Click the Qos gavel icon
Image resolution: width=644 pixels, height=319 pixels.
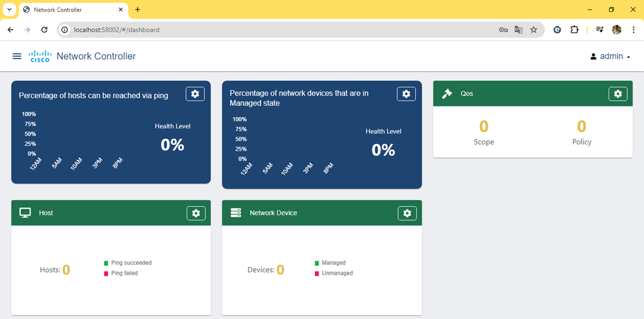[x=447, y=94]
